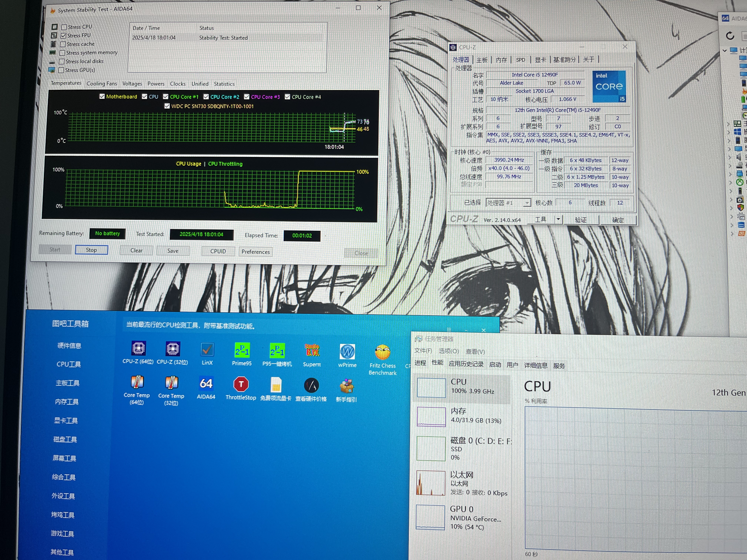Open 免费领流量卡 icon
This screenshot has height=560, width=747.
(275, 389)
